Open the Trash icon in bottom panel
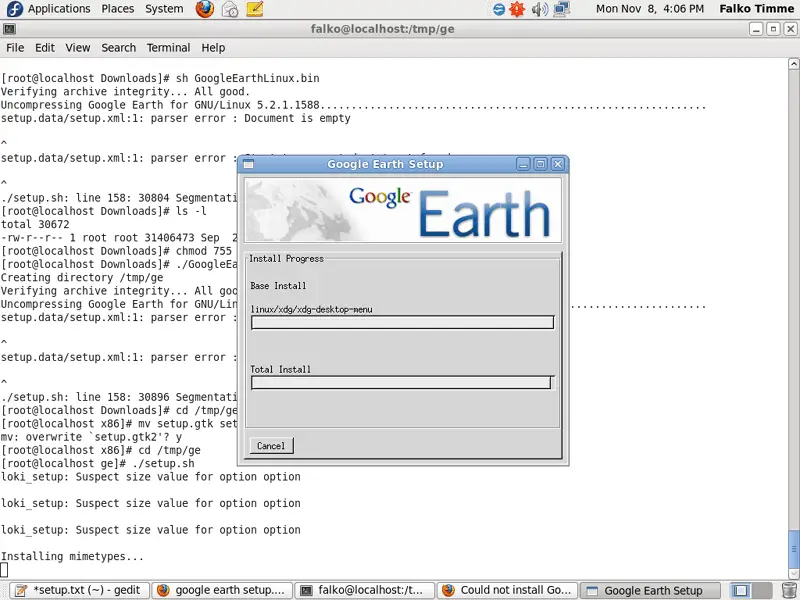The height and width of the screenshot is (600, 800). tap(789, 590)
